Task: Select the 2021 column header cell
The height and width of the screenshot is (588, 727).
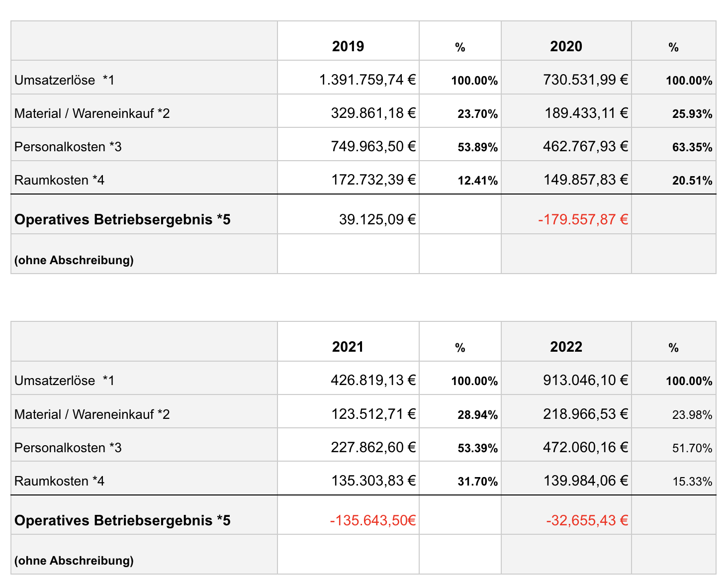Action: (x=348, y=341)
